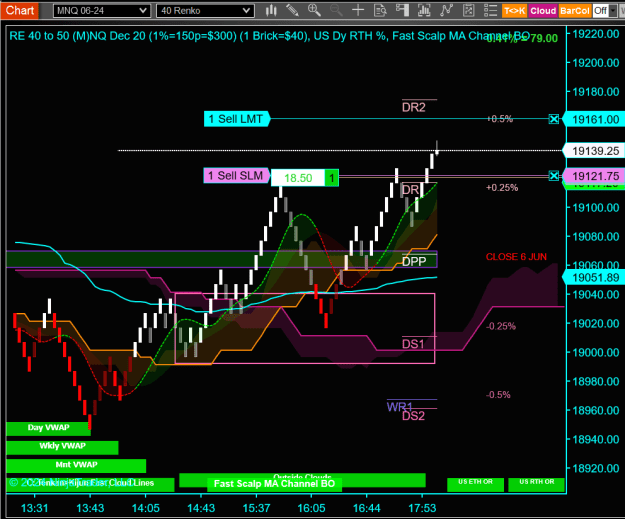Viewport: 625px width, 519px height.
Task: Click the DPP pivot label
Action: tap(414, 261)
